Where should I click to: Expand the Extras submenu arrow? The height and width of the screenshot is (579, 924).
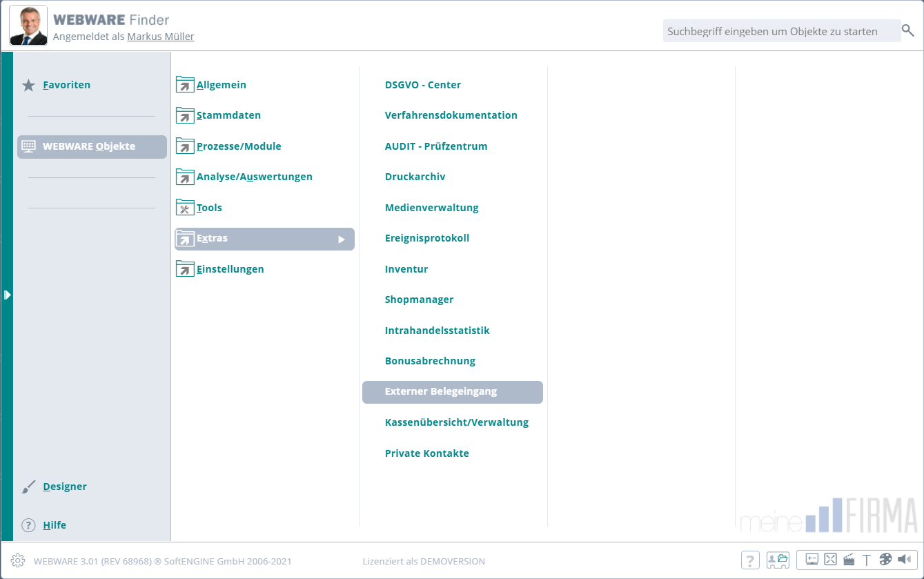[341, 239]
